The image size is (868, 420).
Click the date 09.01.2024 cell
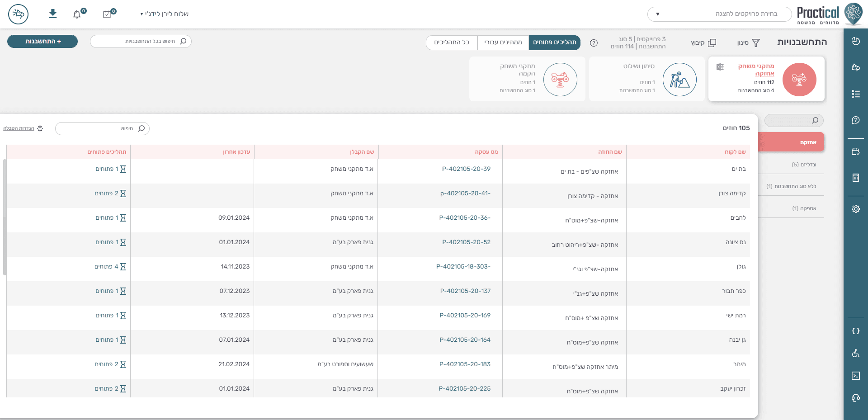click(234, 218)
